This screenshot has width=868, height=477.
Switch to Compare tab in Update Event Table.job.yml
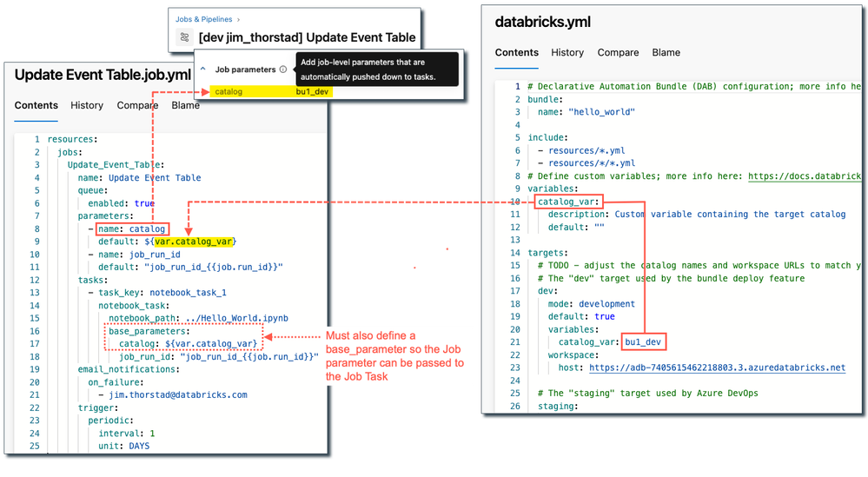coord(137,105)
